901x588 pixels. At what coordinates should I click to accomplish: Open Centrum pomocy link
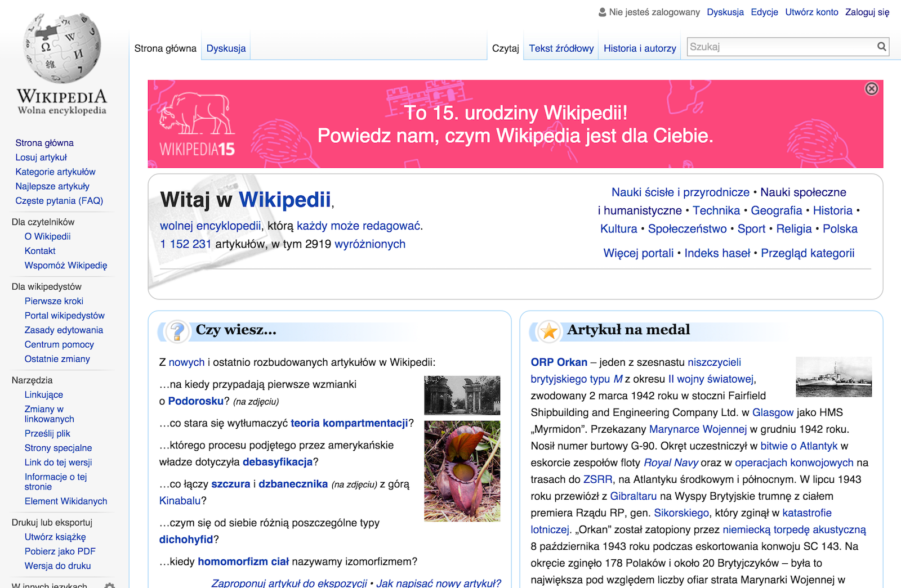pyautogui.click(x=59, y=344)
